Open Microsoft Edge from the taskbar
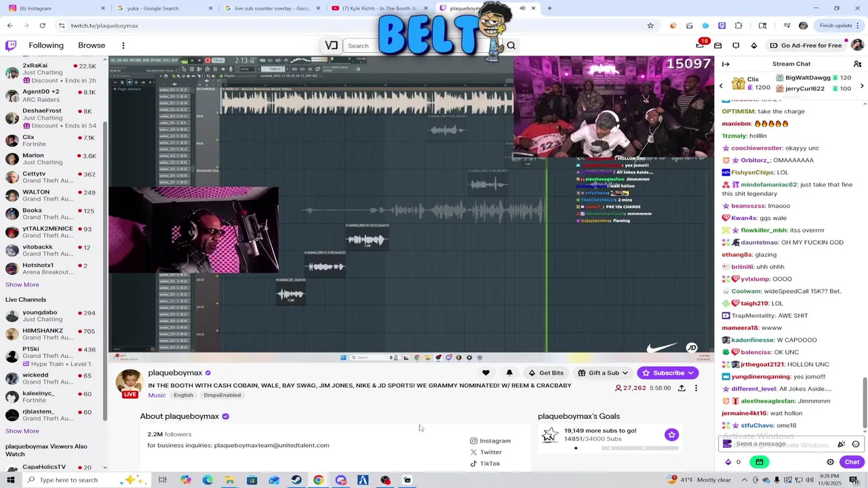This screenshot has height=488, width=868. coord(208,480)
